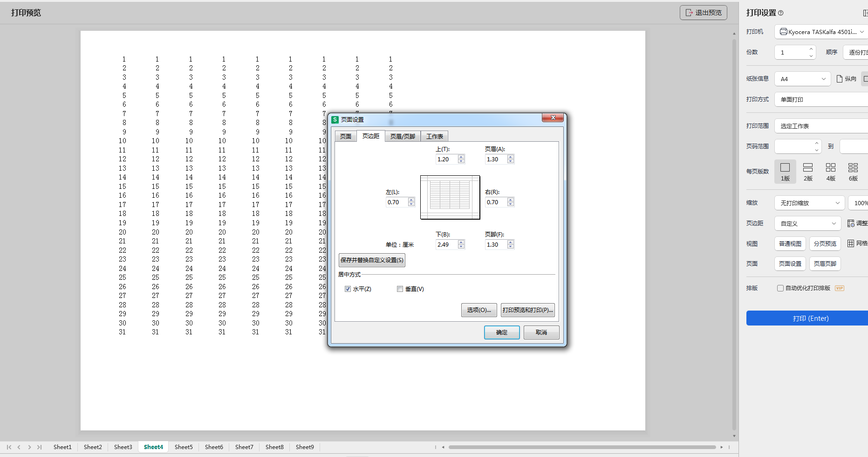Viewport: 868px width, 457px height.
Task: Decrease copies count with down arrow
Action: (x=811, y=55)
